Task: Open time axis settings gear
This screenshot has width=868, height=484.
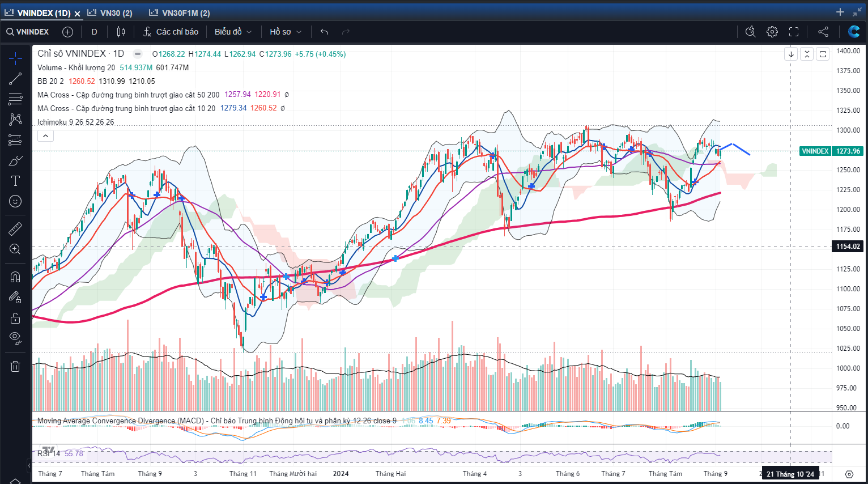Action: [849, 474]
